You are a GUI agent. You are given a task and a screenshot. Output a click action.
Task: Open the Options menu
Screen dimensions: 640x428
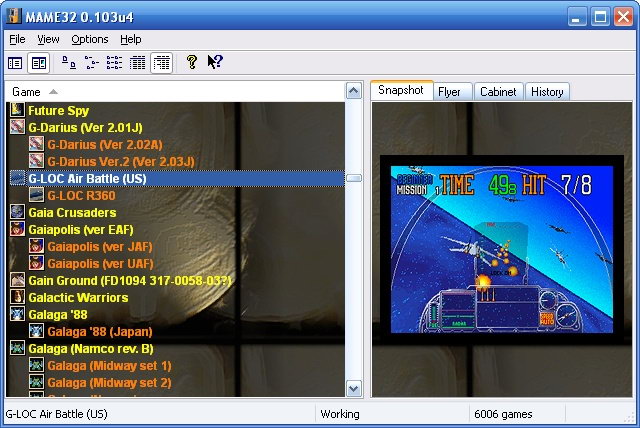pos(90,39)
